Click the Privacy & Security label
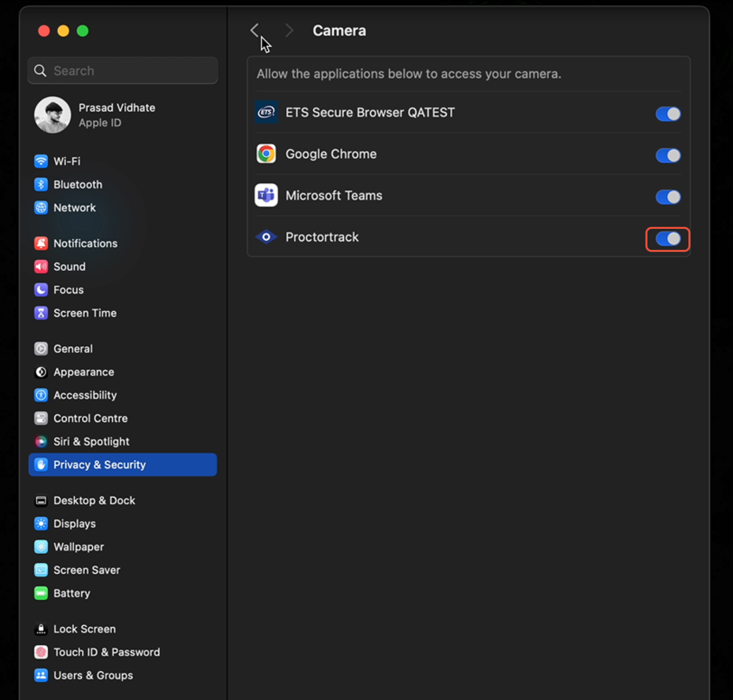Screen dimensions: 733x700 click(100, 464)
